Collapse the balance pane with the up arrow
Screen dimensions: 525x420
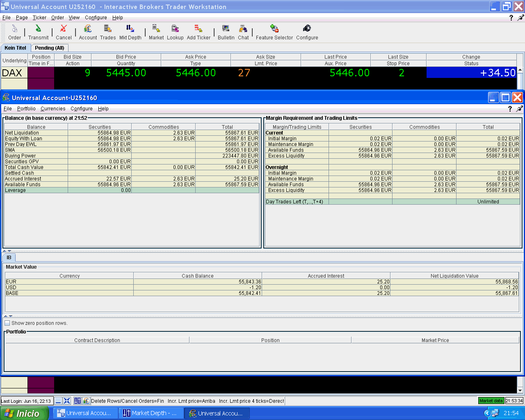tap(5, 251)
